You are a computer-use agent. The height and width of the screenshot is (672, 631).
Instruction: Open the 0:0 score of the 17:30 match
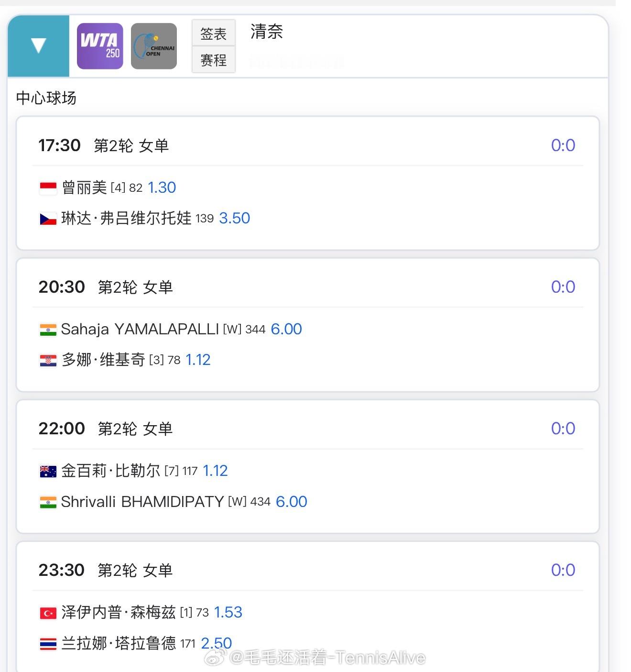(563, 145)
